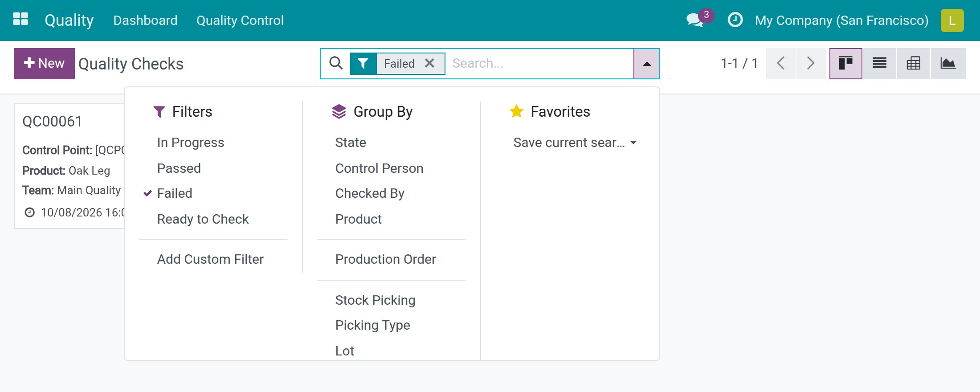The image size is (980, 392).
Task: Group by Production Order
Action: (385, 259)
